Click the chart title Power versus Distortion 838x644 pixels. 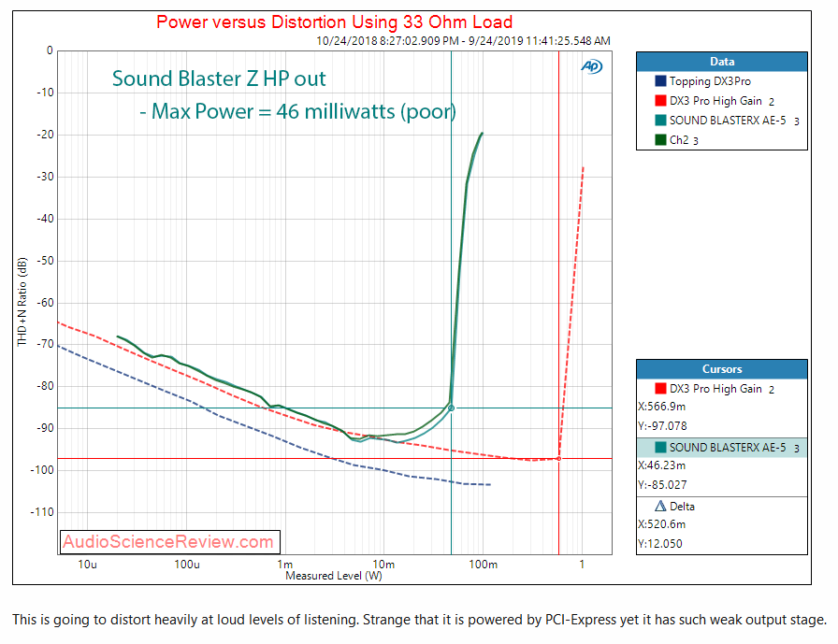(335, 21)
